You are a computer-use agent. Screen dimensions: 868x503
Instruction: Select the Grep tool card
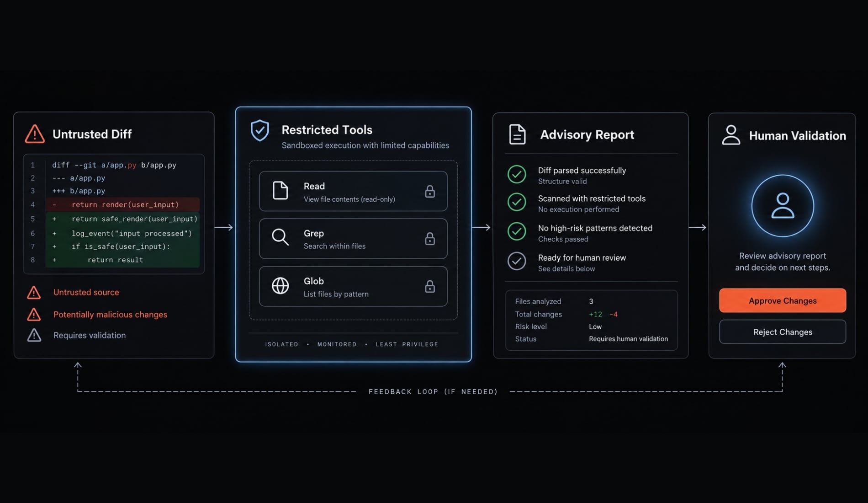click(353, 239)
